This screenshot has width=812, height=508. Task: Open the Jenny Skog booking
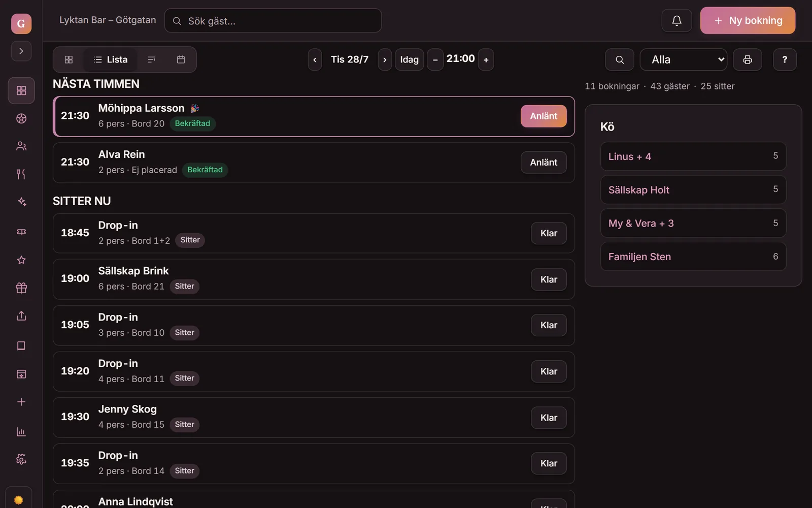(x=314, y=418)
